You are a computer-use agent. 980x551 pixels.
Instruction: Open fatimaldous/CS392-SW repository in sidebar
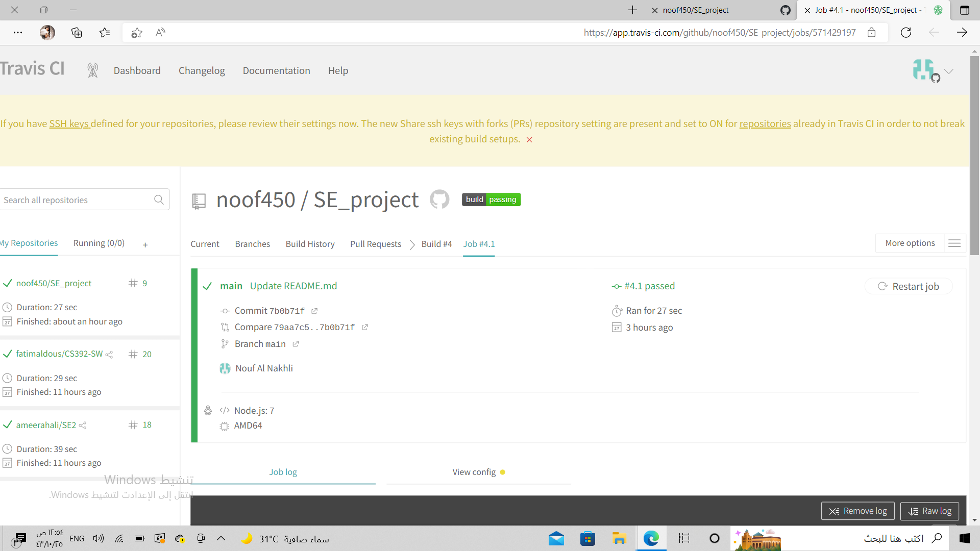point(59,354)
